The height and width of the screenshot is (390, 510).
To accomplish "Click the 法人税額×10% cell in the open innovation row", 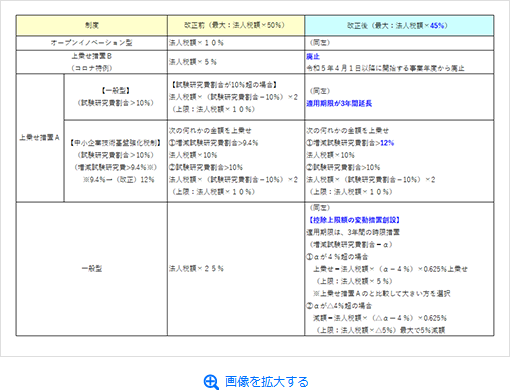I will click(x=236, y=43).
